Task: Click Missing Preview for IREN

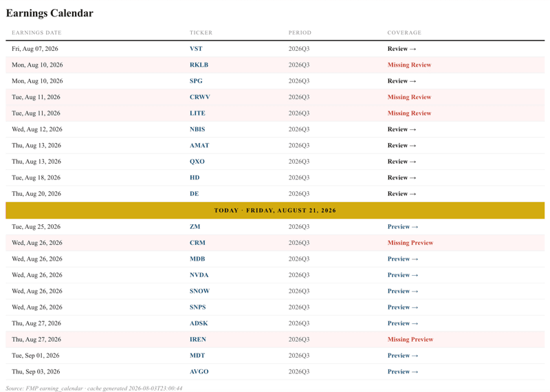Action: 410,340
